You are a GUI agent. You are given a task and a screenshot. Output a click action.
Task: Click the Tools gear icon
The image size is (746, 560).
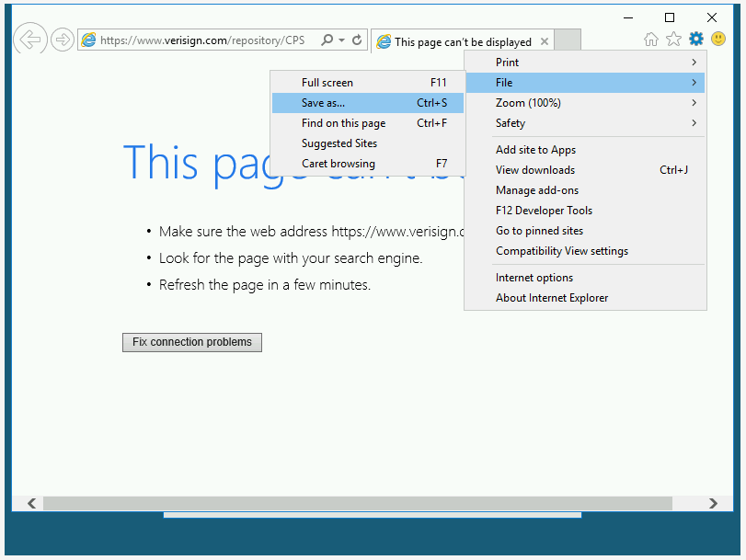[696, 39]
